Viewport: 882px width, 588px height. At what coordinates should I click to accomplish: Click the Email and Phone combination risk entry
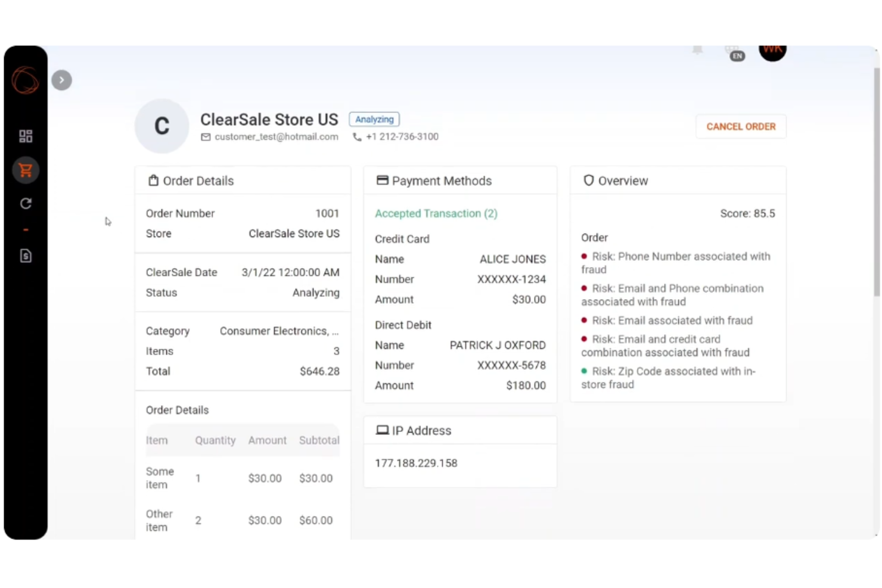coord(672,295)
